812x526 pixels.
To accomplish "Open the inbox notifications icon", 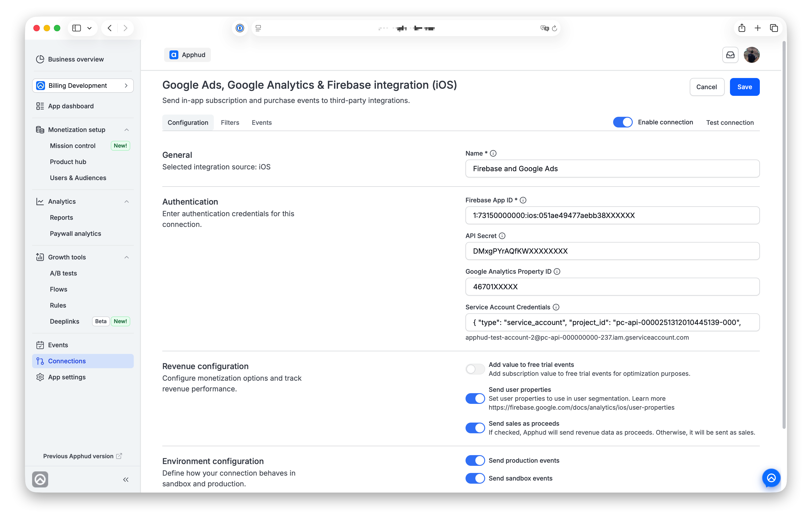I will tap(730, 55).
